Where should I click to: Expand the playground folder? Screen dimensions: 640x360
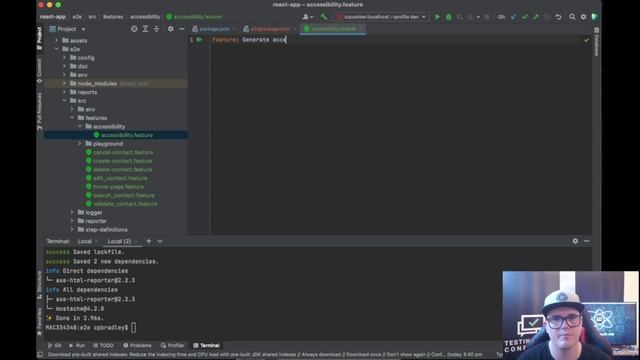click(80, 144)
